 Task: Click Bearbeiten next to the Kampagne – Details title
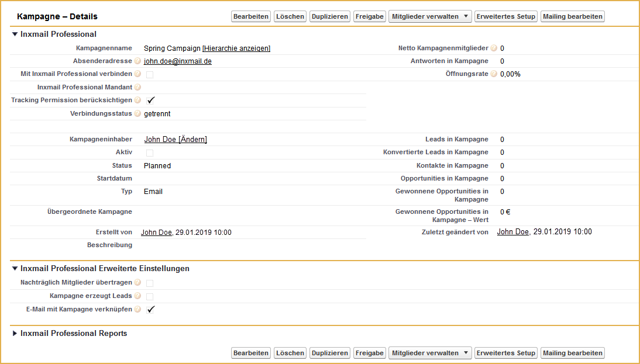click(251, 16)
